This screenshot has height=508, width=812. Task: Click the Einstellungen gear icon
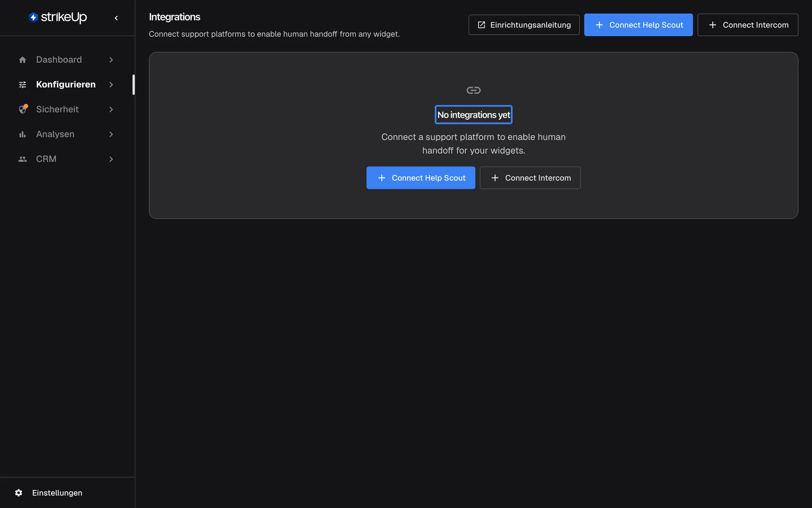18,493
